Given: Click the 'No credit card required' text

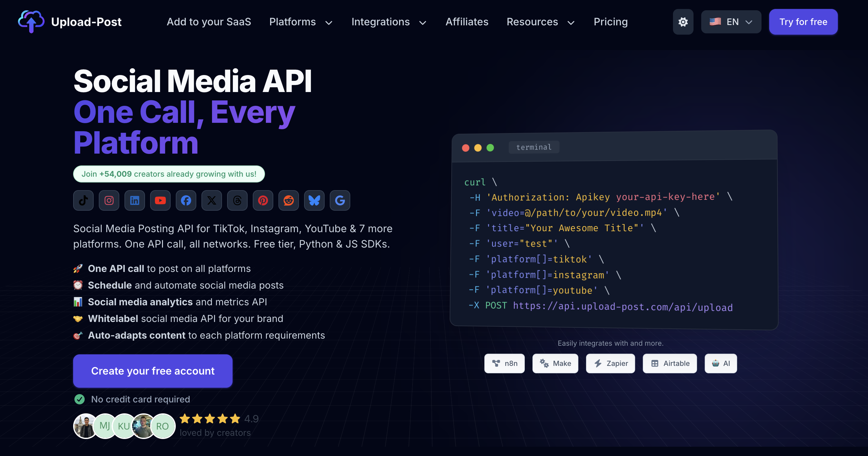Looking at the screenshot, I should coord(140,400).
